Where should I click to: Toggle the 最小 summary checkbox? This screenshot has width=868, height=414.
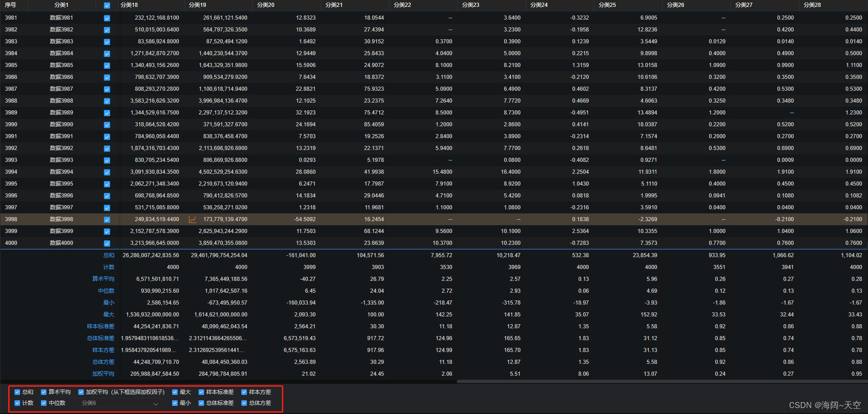coord(175,403)
